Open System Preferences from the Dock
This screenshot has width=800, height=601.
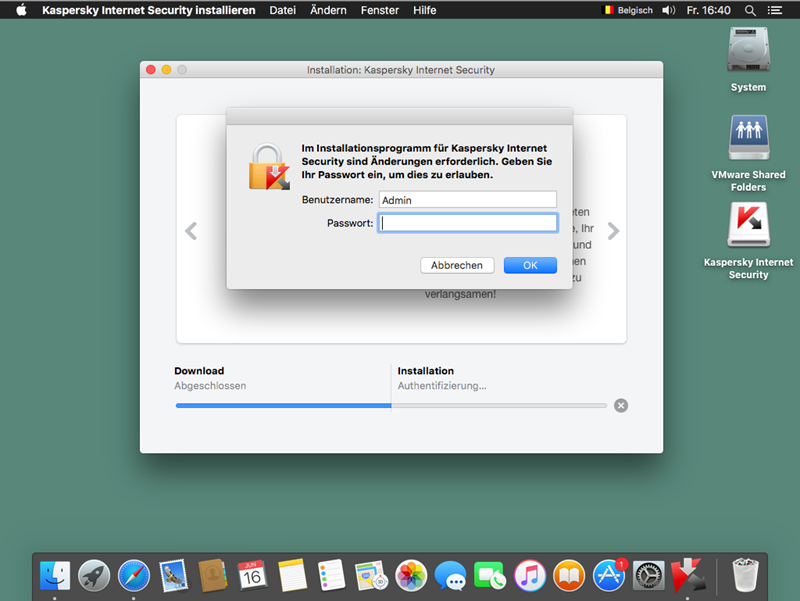coord(649,575)
